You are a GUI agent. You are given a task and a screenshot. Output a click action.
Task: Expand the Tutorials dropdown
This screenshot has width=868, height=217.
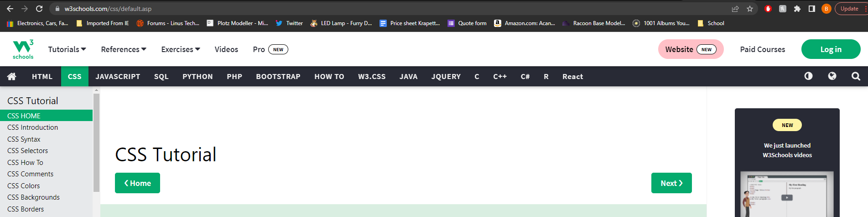coord(67,49)
